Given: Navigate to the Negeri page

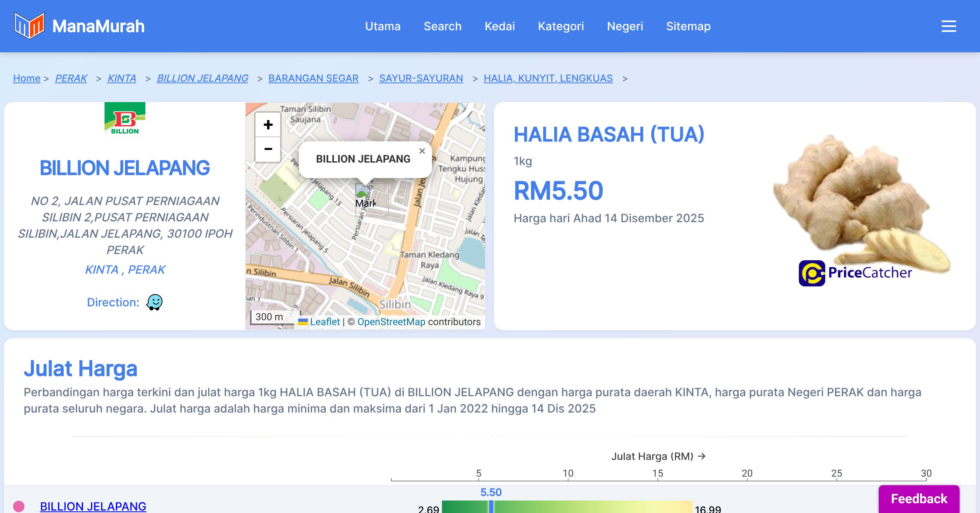Looking at the screenshot, I should [x=625, y=26].
